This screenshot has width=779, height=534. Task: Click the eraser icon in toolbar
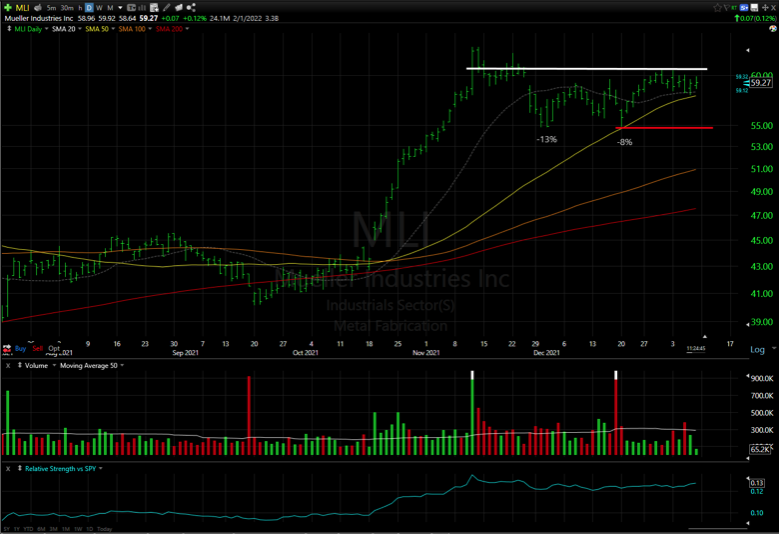point(179,7)
